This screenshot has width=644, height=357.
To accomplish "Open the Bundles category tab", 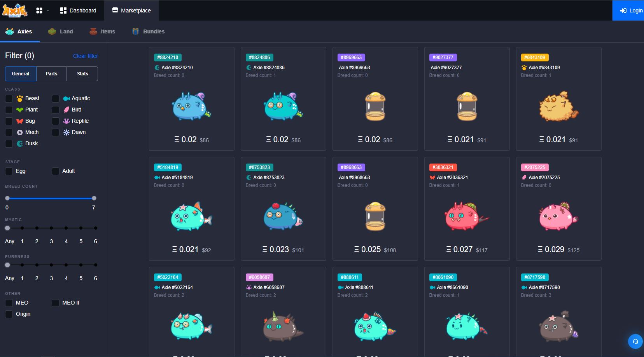I will (x=148, y=31).
